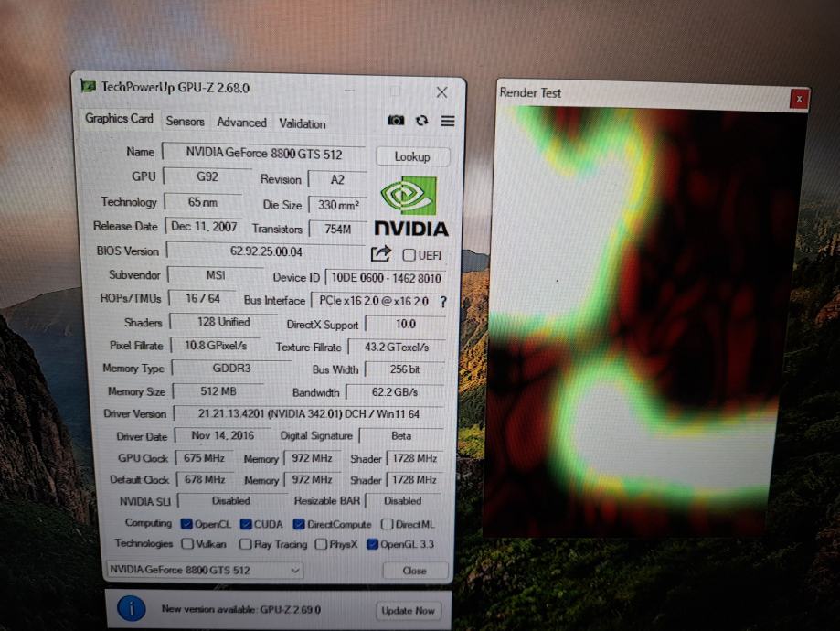Click the Lookup button
Image resolution: width=840 pixels, height=631 pixels.
click(412, 156)
